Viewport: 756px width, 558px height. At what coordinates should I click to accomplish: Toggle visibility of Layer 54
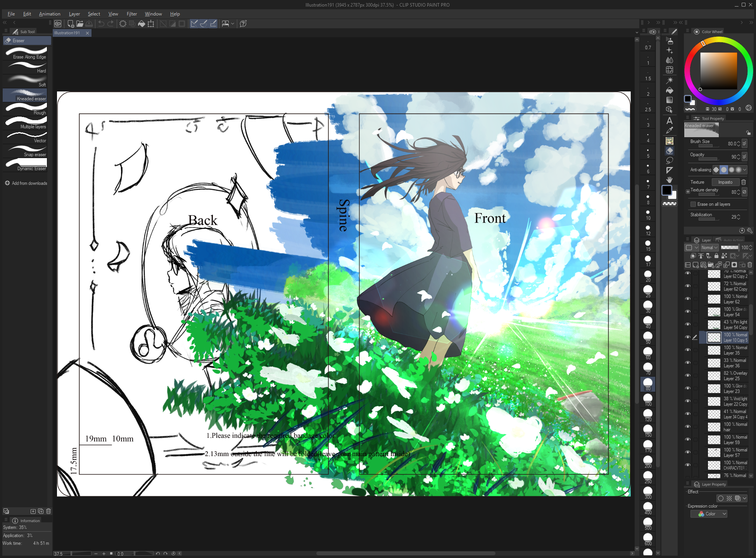point(688,312)
